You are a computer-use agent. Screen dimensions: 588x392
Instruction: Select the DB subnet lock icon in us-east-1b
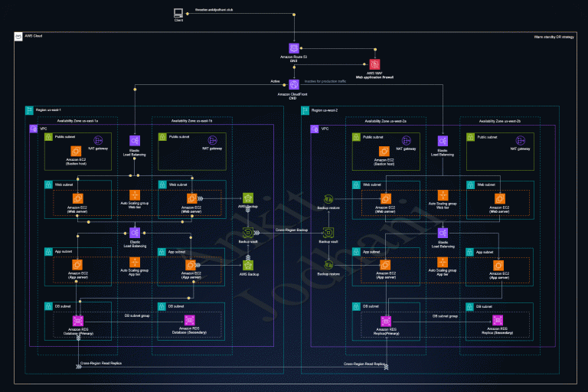[x=162, y=306]
